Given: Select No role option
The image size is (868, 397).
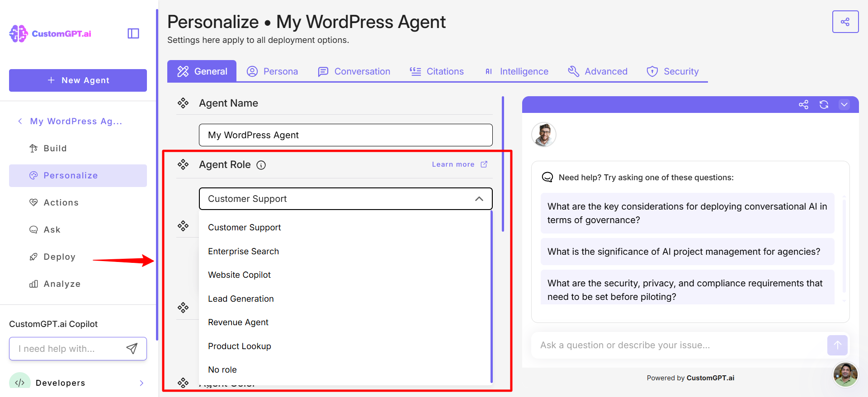Looking at the screenshot, I should [x=344, y=370].
